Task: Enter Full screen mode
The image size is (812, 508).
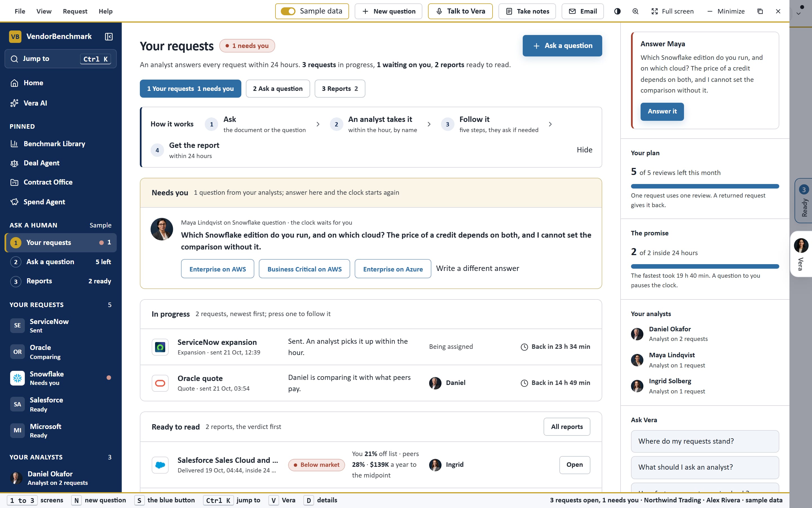Action: click(672, 11)
